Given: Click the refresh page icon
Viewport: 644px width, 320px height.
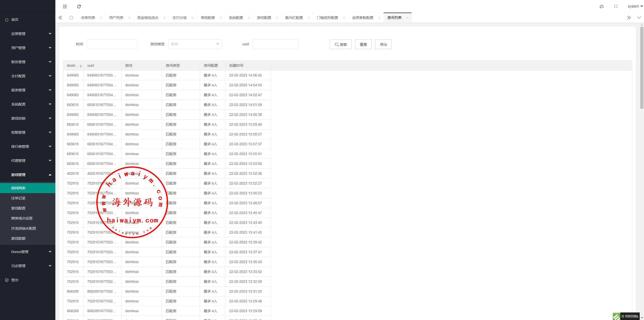Looking at the screenshot, I should [x=79, y=7].
